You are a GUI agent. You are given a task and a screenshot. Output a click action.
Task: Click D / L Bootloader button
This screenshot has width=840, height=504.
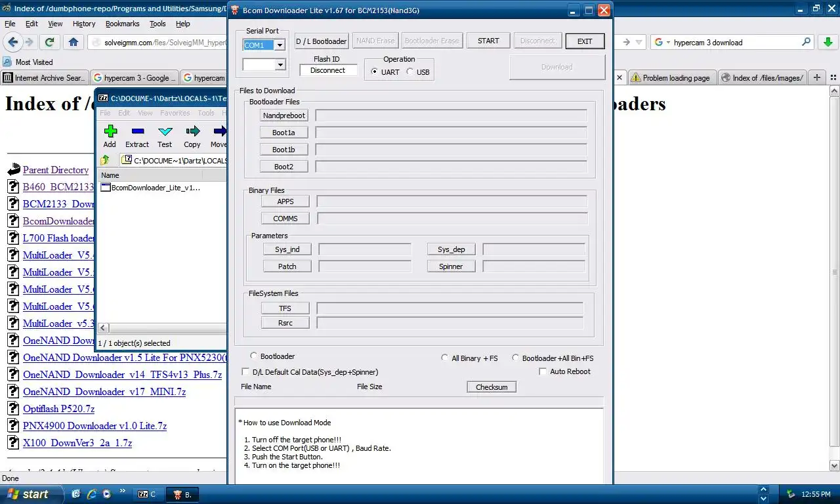tap(322, 41)
